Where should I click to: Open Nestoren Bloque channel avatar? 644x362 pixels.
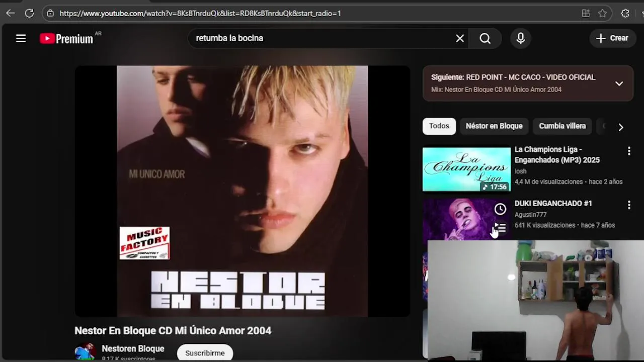[85, 352]
